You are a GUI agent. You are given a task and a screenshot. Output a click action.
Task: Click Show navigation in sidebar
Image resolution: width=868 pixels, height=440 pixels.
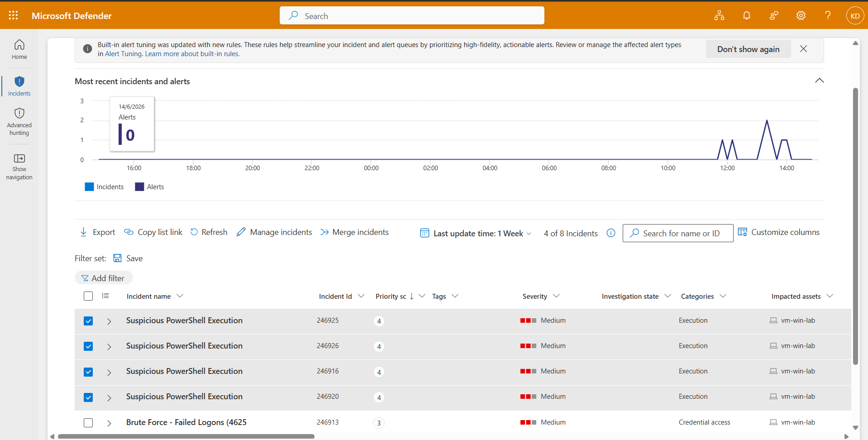[19, 167]
